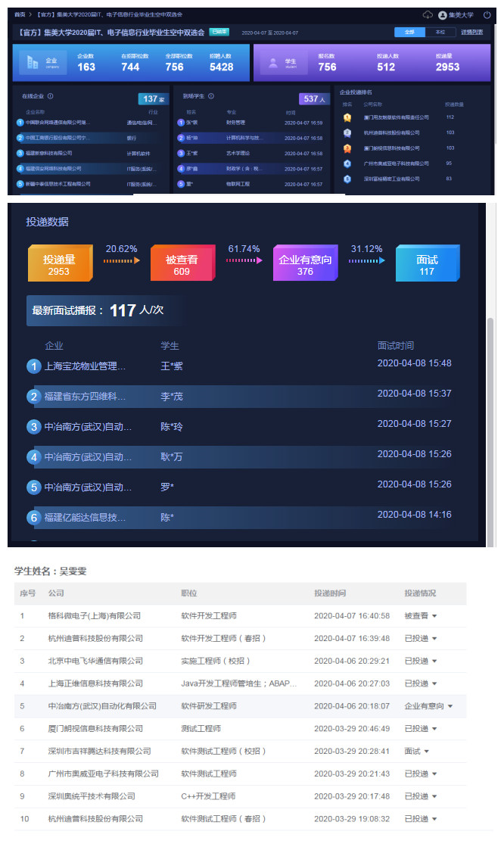504x850 pixels.
Task: Switch to the 全部 toggle option
Action: point(409,33)
